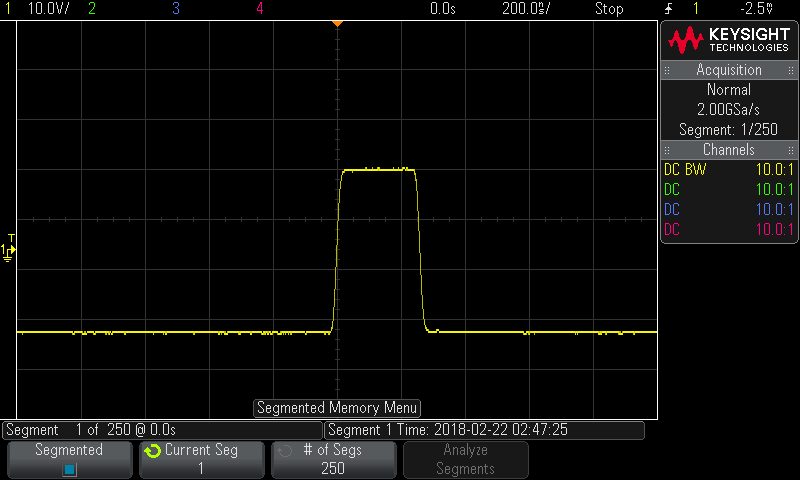Select channel 2 indicator in top bar
The width and height of the screenshot is (800, 480).
pos(92,9)
